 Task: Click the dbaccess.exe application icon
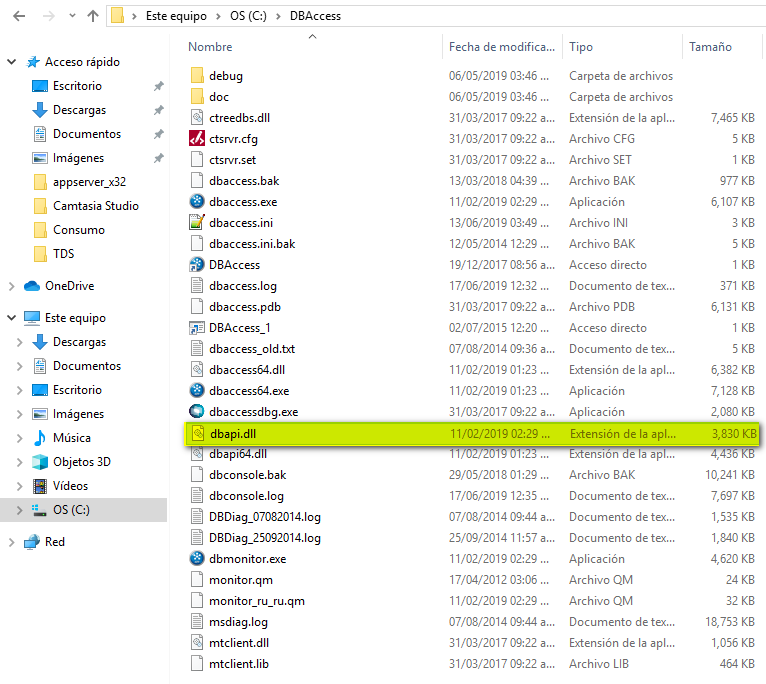click(x=197, y=201)
